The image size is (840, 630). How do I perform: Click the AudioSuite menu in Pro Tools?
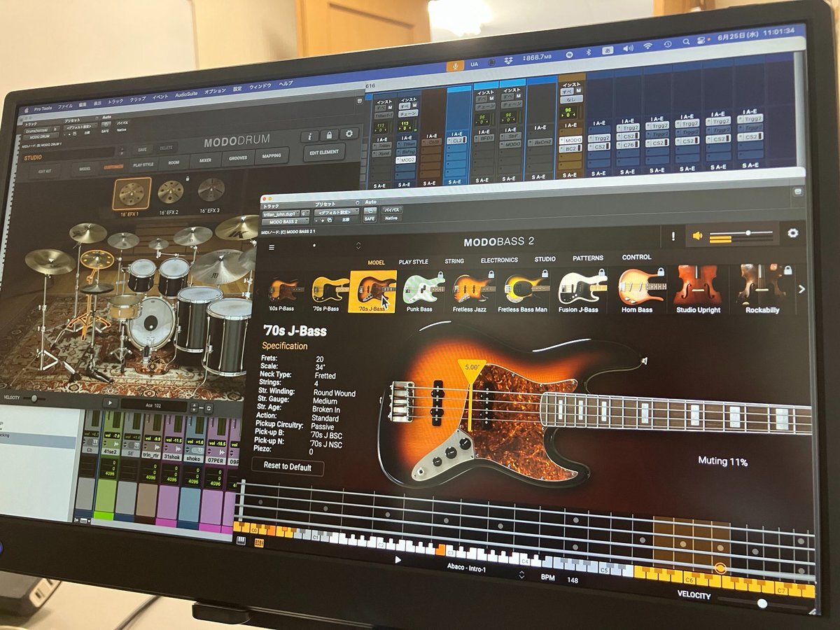[x=186, y=94]
